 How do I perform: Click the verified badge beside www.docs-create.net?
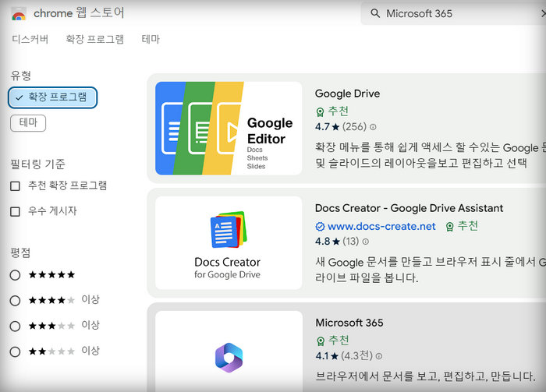click(320, 227)
